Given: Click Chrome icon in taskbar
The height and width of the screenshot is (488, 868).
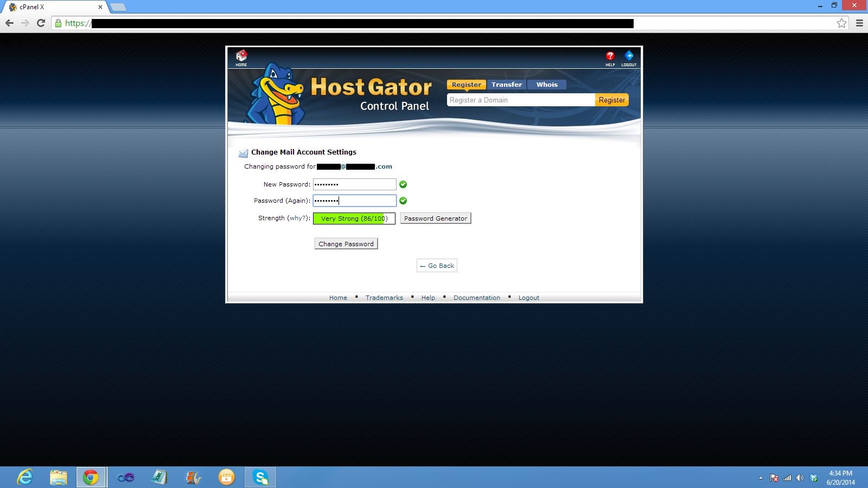Looking at the screenshot, I should (x=91, y=477).
